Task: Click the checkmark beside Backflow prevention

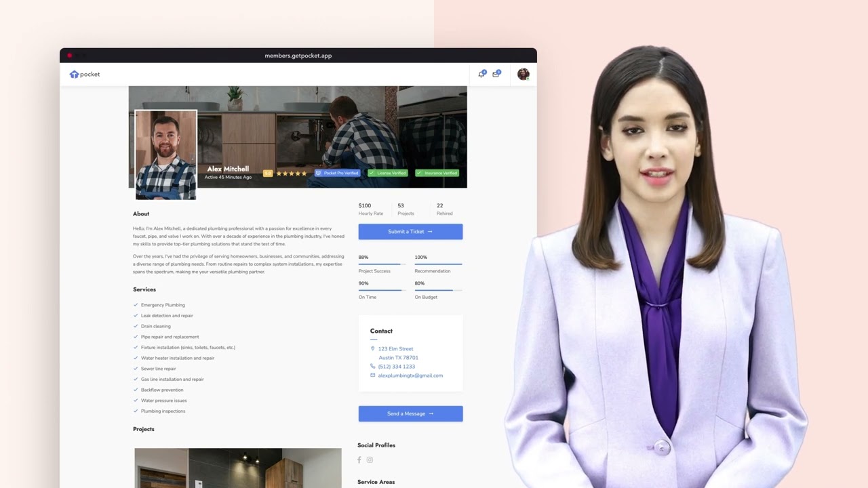Action: click(136, 390)
